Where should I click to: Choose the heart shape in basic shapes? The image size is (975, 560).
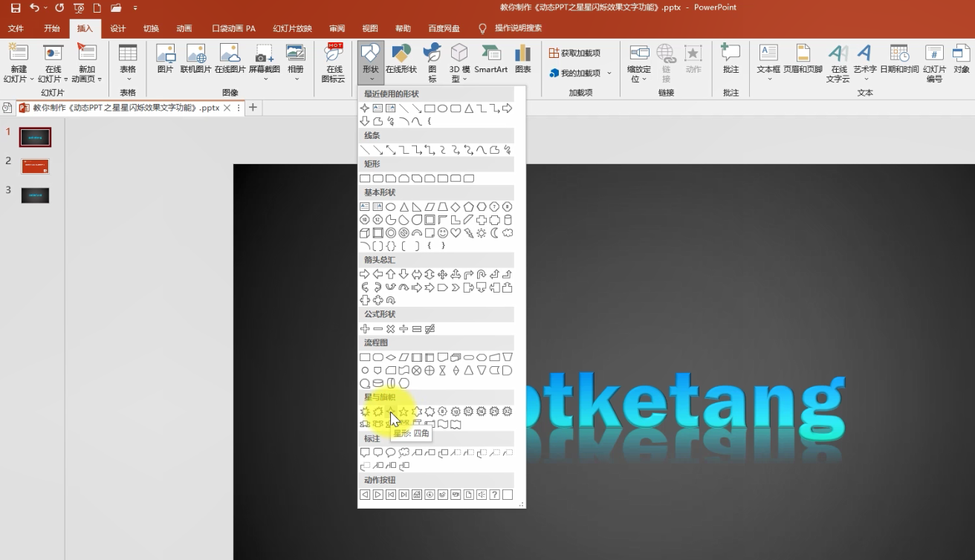point(456,233)
